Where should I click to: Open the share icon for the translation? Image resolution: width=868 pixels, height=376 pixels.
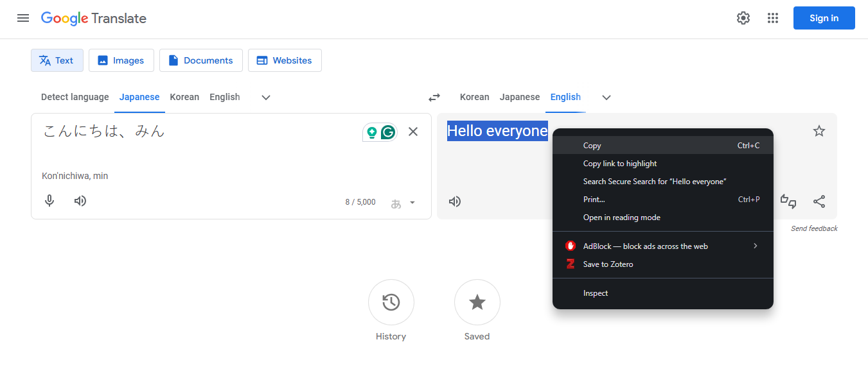click(819, 201)
